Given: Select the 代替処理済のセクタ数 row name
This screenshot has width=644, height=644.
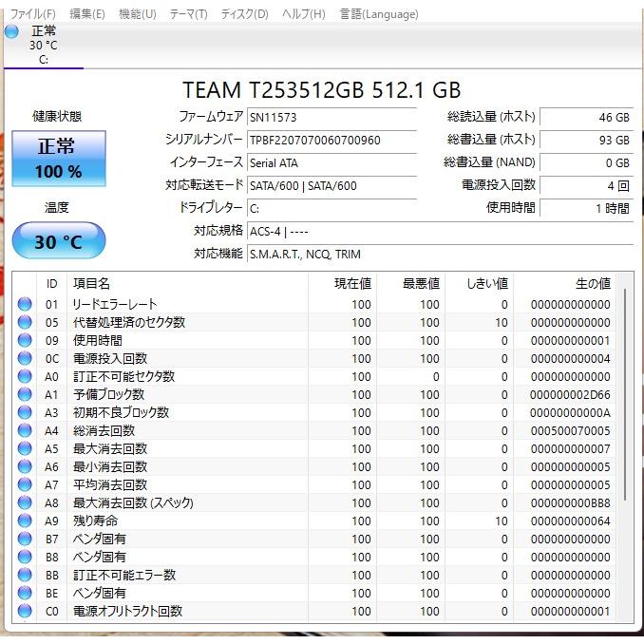Looking at the screenshot, I should pyautogui.click(x=129, y=322).
